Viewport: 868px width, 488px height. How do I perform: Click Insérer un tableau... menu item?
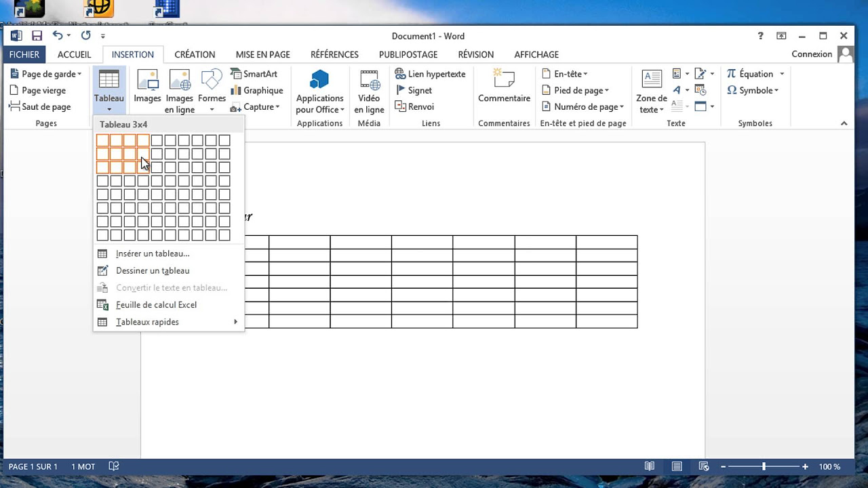[168, 253]
